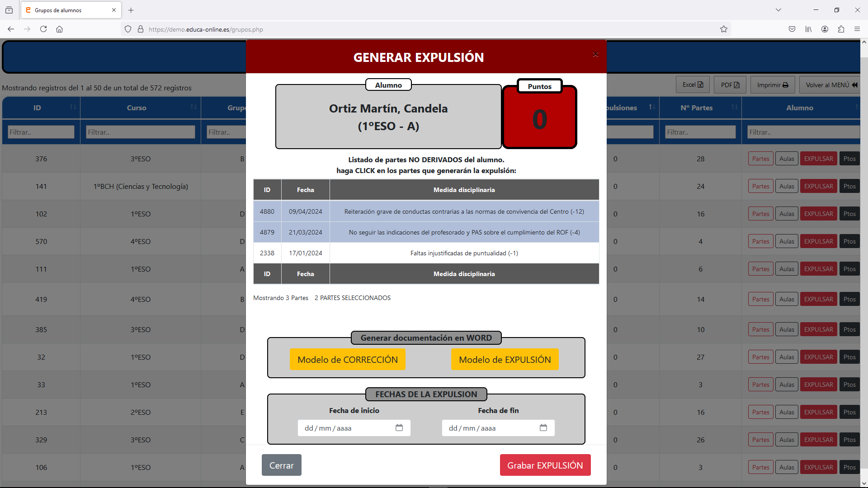Close the Generar Expulsión dialog with X
This screenshot has width=868, height=488.
(x=595, y=55)
